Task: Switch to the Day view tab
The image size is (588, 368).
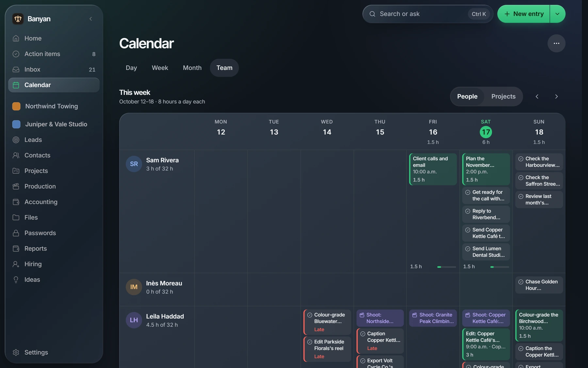Action: (x=131, y=68)
